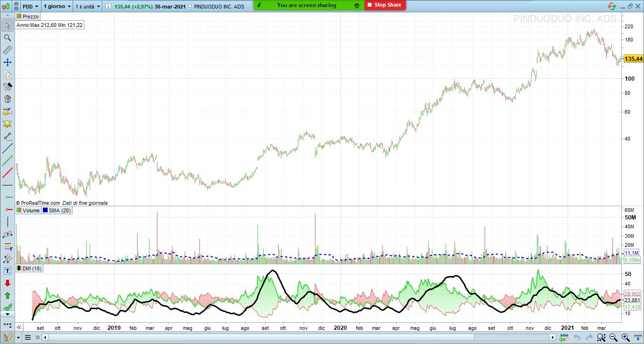The image size is (644, 344).
Task: Open the SMA (20) indicator label
Action: 57,210
